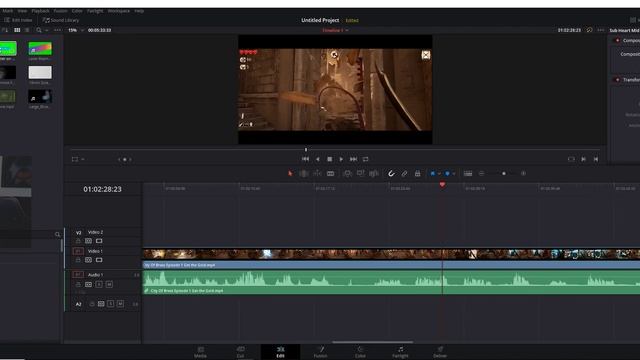Open the viewer zoom percentage dropdown
The image size is (640, 360).
tap(76, 30)
